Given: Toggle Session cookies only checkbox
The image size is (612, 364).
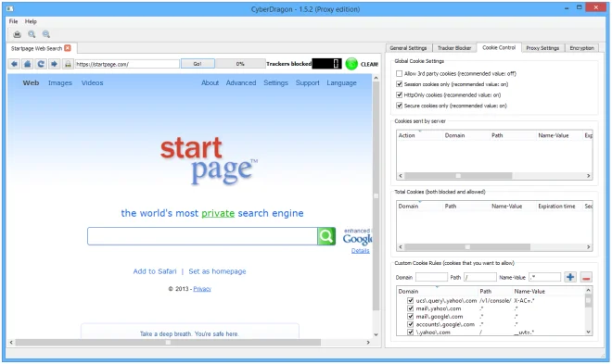Looking at the screenshot, I should [x=399, y=83].
